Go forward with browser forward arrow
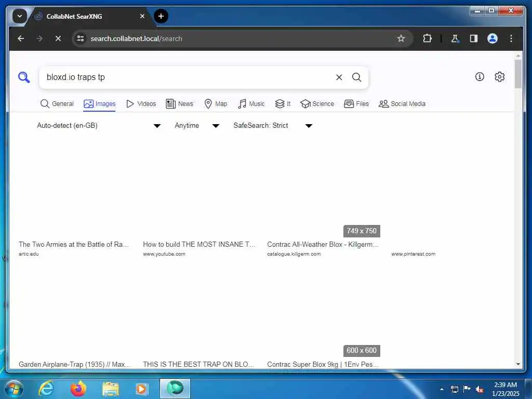Viewport: 532px width, 399px height. [39, 38]
